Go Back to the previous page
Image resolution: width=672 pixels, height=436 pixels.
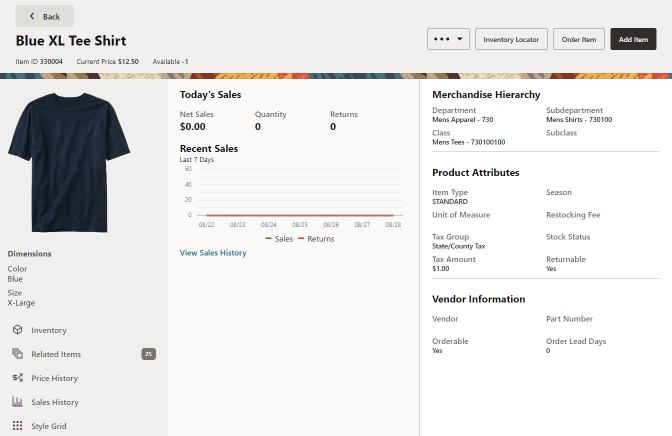coord(45,16)
